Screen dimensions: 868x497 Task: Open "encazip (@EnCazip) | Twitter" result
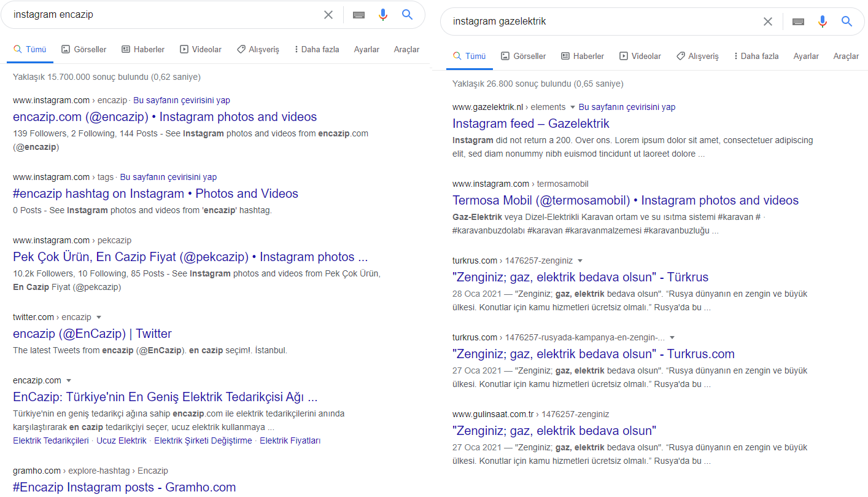[x=92, y=334]
